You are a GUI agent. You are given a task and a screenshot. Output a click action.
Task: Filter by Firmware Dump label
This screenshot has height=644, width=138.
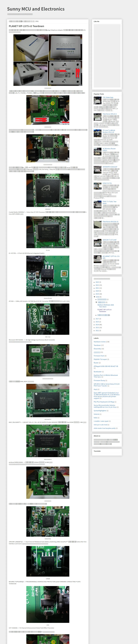click(x=99, y=380)
